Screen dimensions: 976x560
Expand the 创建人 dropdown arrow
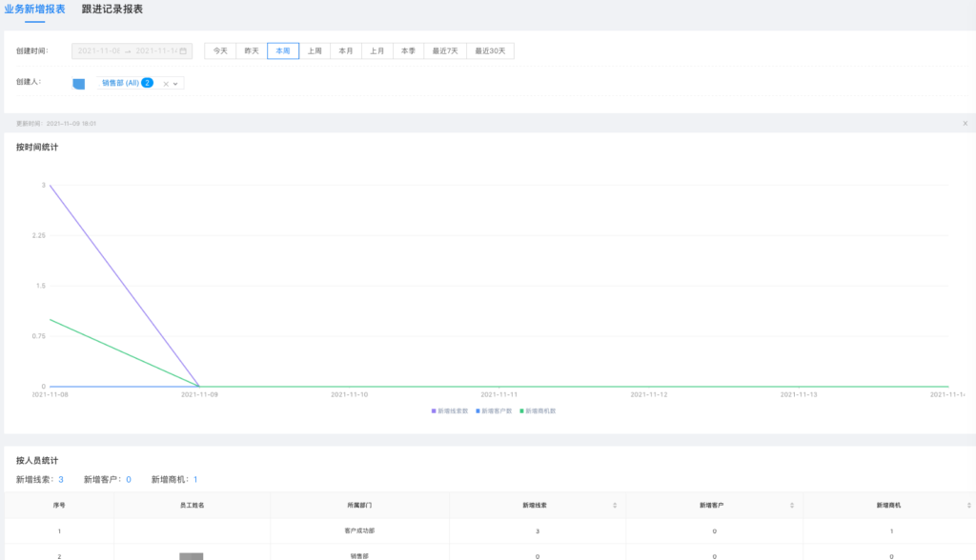pos(175,84)
